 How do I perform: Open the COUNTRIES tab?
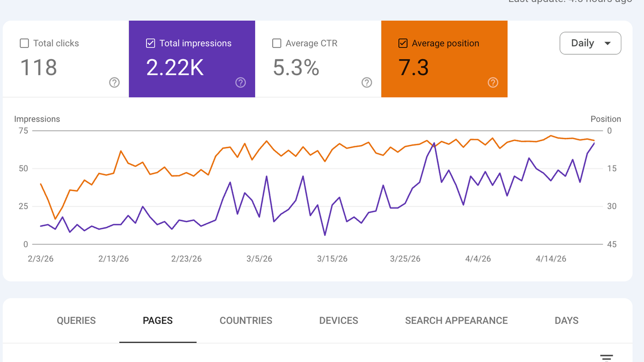point(246,320)
